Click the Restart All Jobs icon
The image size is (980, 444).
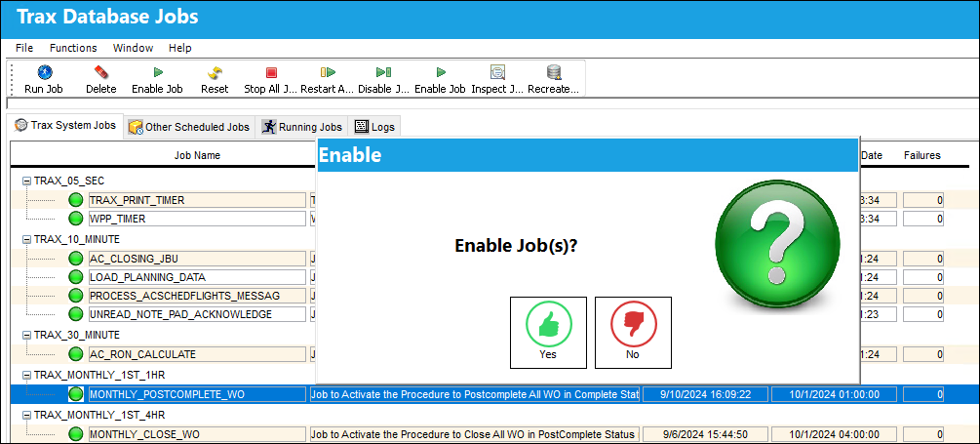(328, 72)
